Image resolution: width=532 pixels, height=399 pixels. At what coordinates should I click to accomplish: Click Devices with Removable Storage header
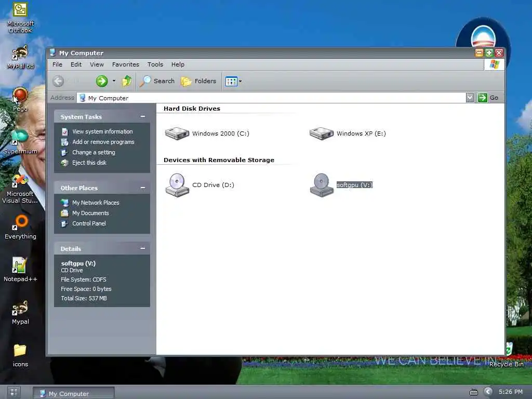tap(219, 160)
